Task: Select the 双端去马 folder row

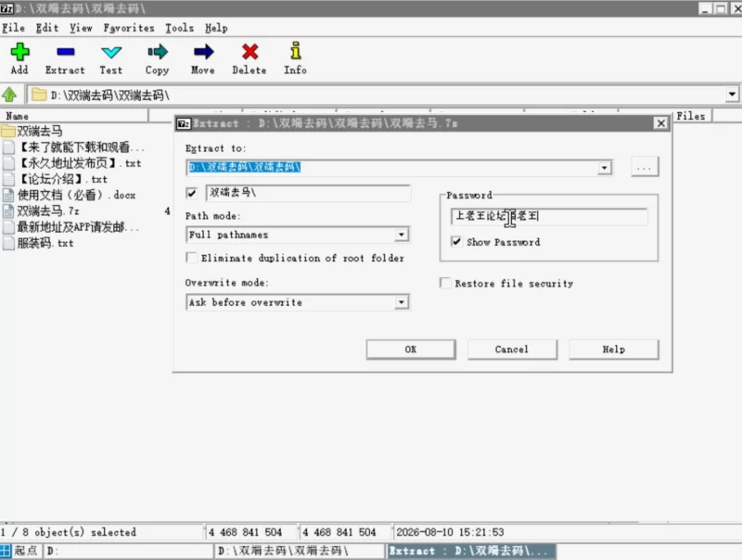Action: pos(40,131)
